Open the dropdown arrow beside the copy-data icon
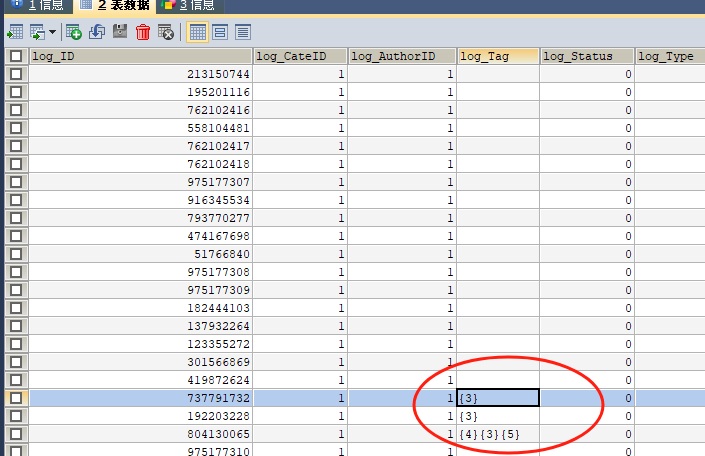Image resolution: width=705 pixels, height=456 pixels. [x=52, y=32]
